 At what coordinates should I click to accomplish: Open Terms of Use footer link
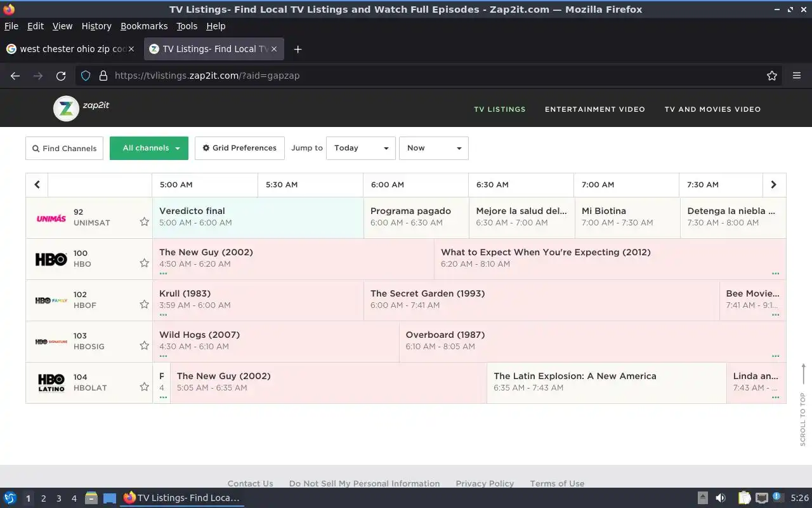[557, 483]
